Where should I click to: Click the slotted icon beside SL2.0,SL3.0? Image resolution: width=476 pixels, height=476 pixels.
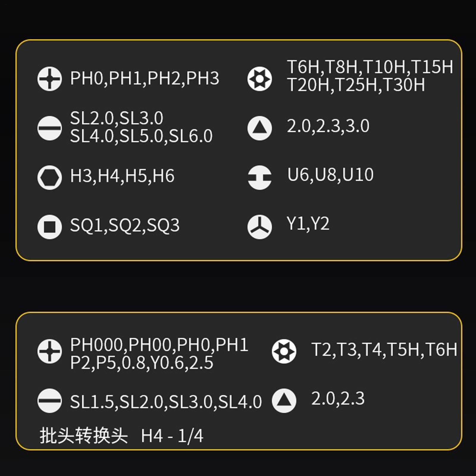point(50,128)
